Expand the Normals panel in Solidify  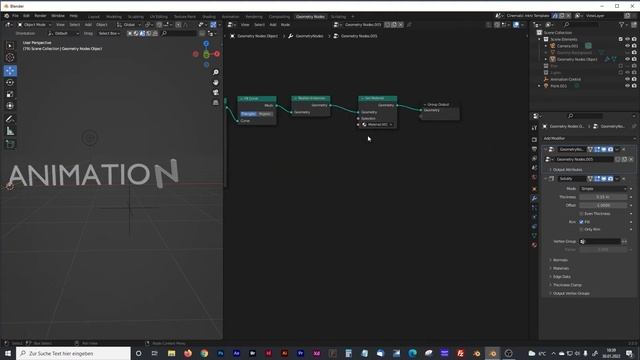click(560, 260)
